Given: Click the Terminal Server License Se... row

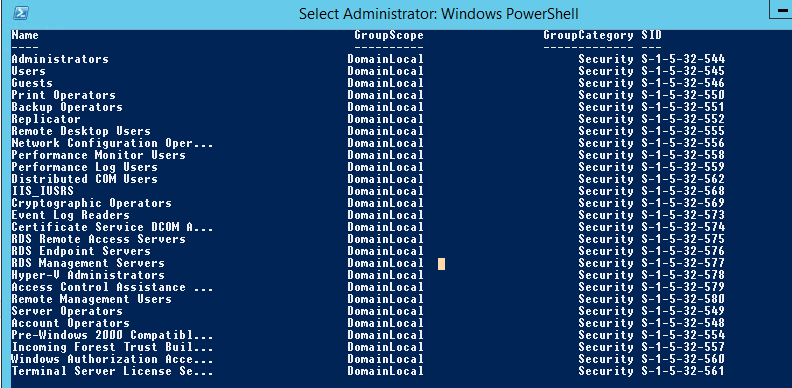Looking at the screenshot, I should coord(368,371).
